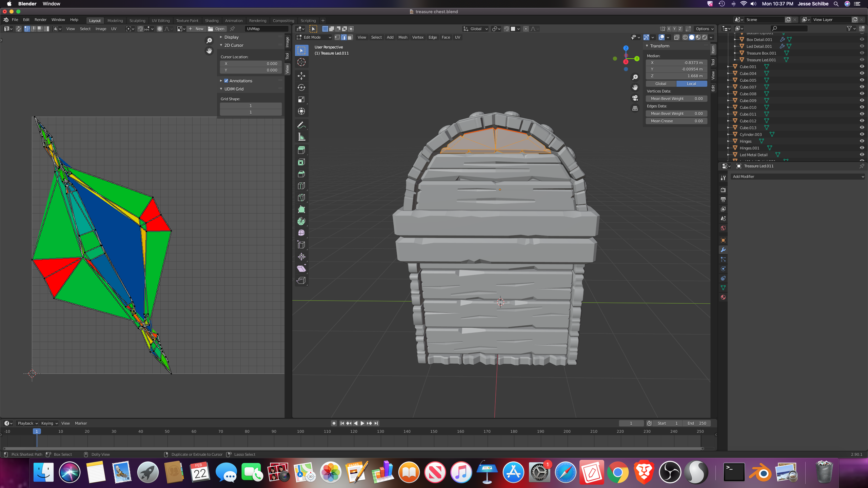The image size is (868, 488).
Task: Toggle visibility of the Hinges object
Action: tap(862, 141)
